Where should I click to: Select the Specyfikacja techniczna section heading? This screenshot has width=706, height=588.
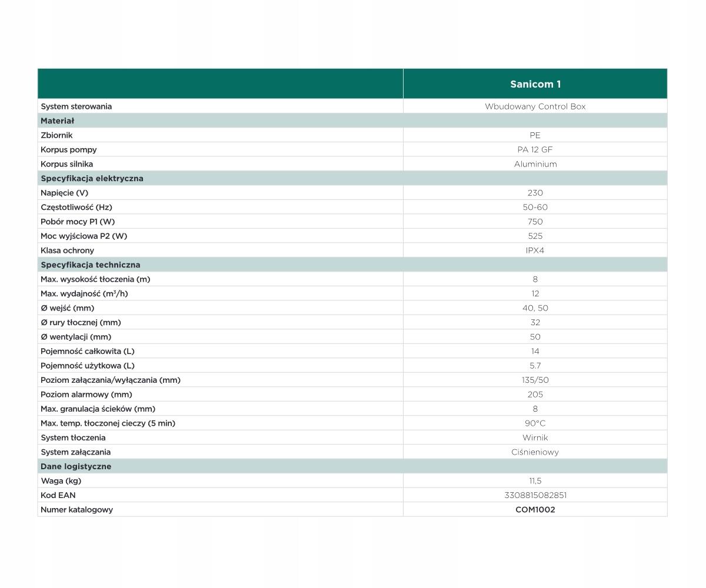tap(91, 265)
